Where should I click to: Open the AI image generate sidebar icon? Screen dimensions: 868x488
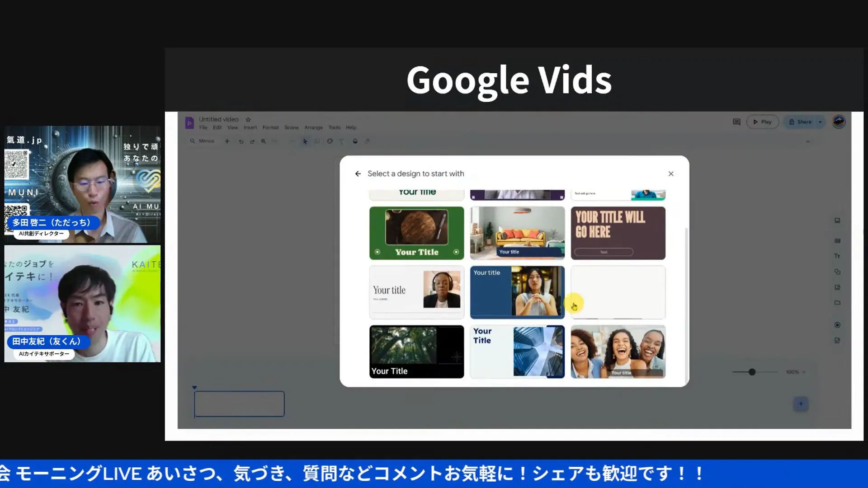[837, 221]
